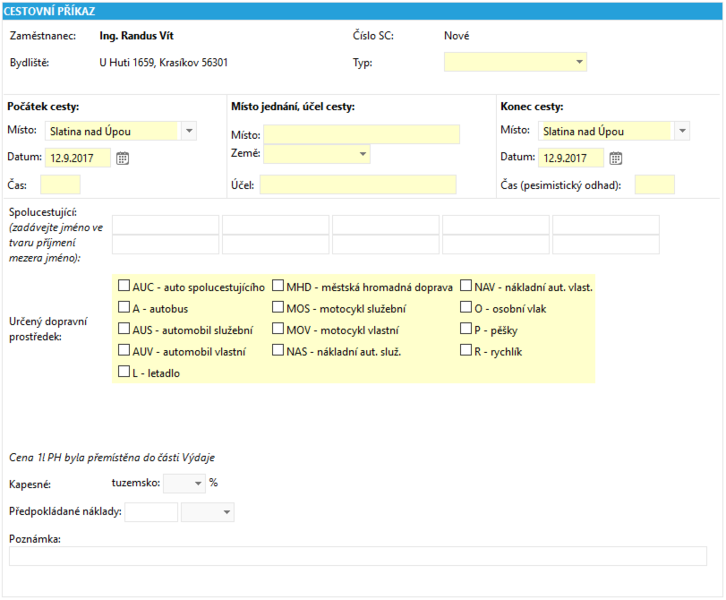
Task: Click first Spolucestující name field
Action: pos(165,225)
